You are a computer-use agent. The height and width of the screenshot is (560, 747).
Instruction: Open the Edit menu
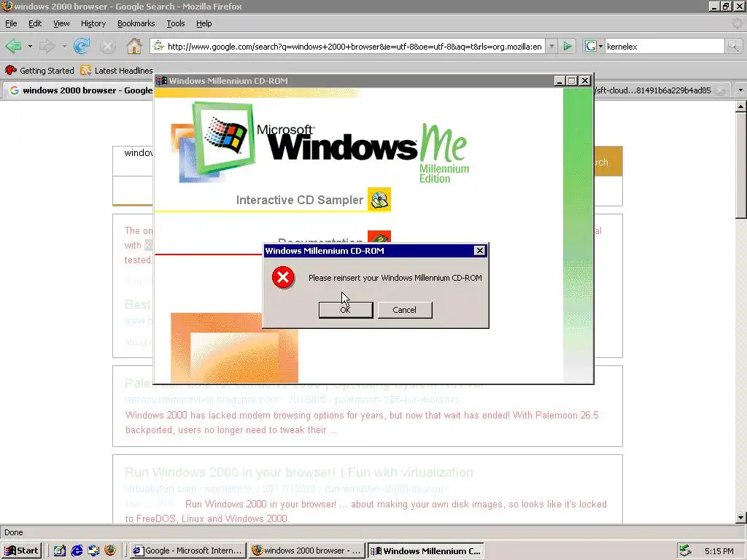pos(35,23)
